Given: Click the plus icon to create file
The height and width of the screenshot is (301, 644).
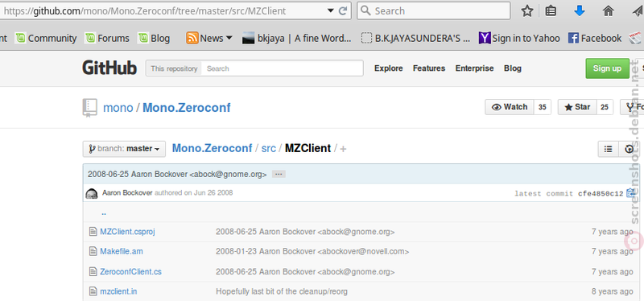Looking at the screenshot, I should tap(343, 149).
